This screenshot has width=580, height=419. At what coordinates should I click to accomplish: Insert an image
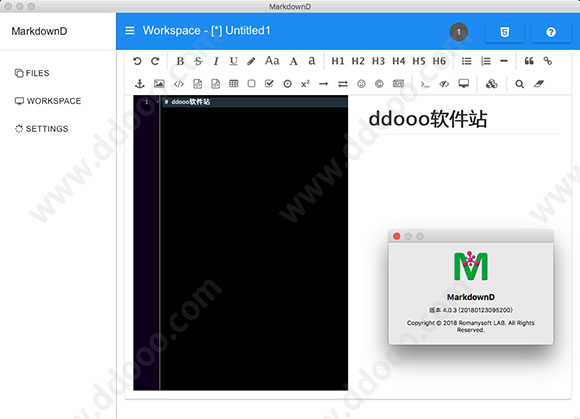pyautogui.click(x=159, y=84)
